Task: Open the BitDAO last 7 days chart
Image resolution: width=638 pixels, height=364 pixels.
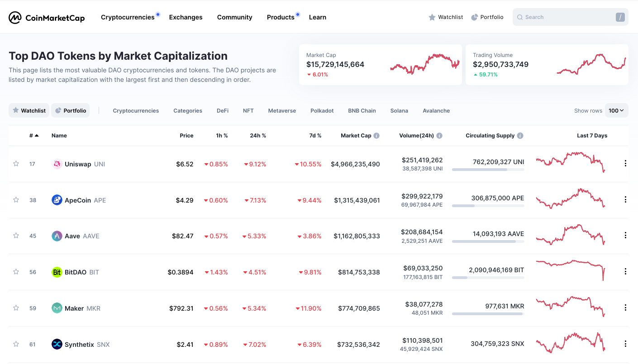Action: click(571, 270)
